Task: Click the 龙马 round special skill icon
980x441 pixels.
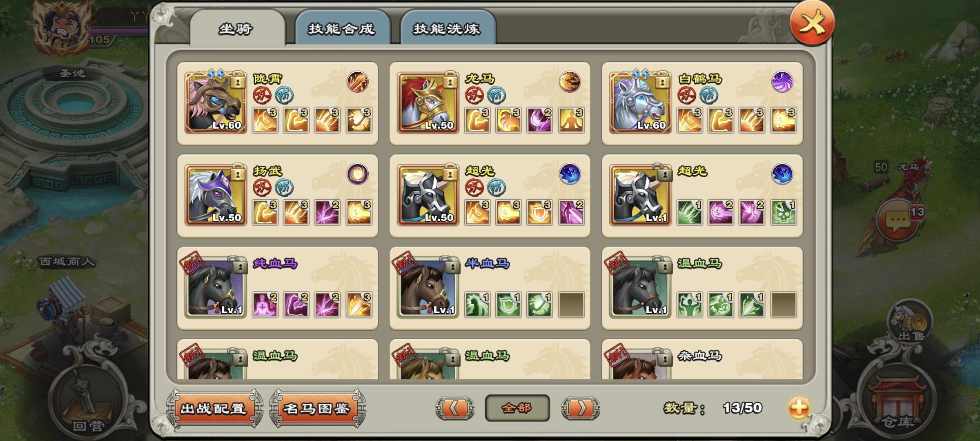Action: pos(570,82)
